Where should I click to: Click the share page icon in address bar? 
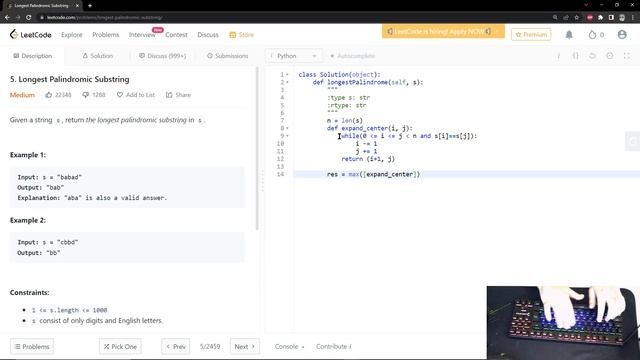[x=566, y=18]
